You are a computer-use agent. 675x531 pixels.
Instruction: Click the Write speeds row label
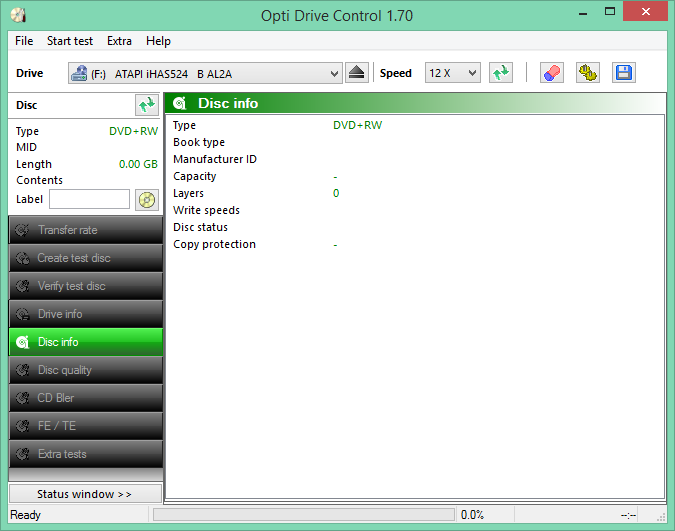[x=206, y=210]
